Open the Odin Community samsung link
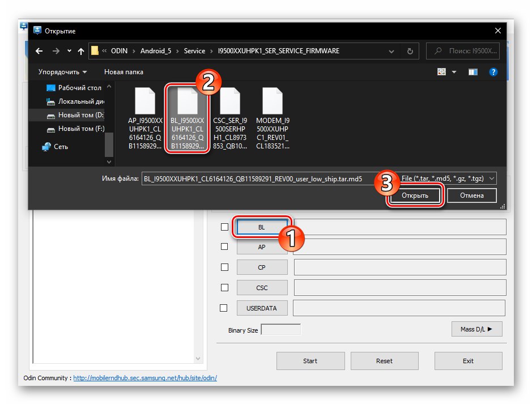The width and height of the screenshot is (532, 404). [x=145, y=378]
